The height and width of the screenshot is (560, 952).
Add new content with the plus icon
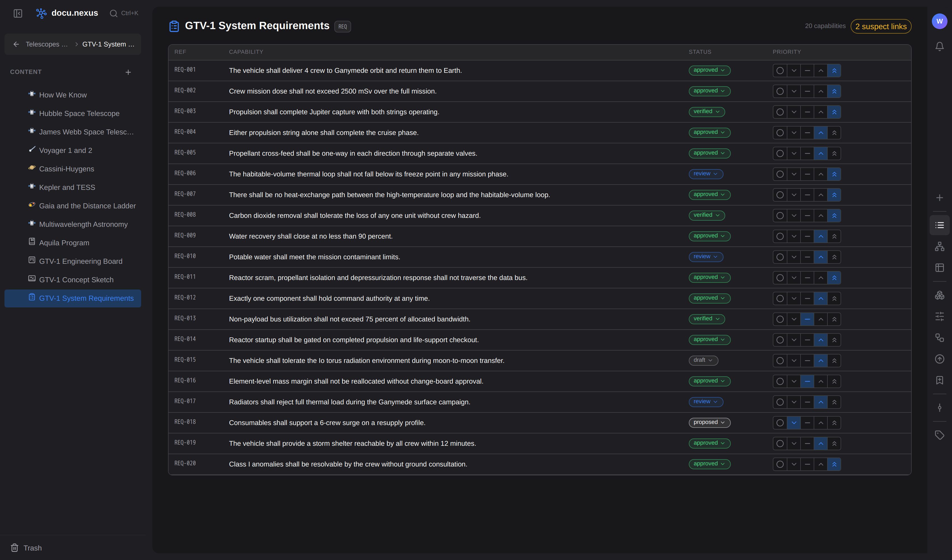click(x=128, y=72)
